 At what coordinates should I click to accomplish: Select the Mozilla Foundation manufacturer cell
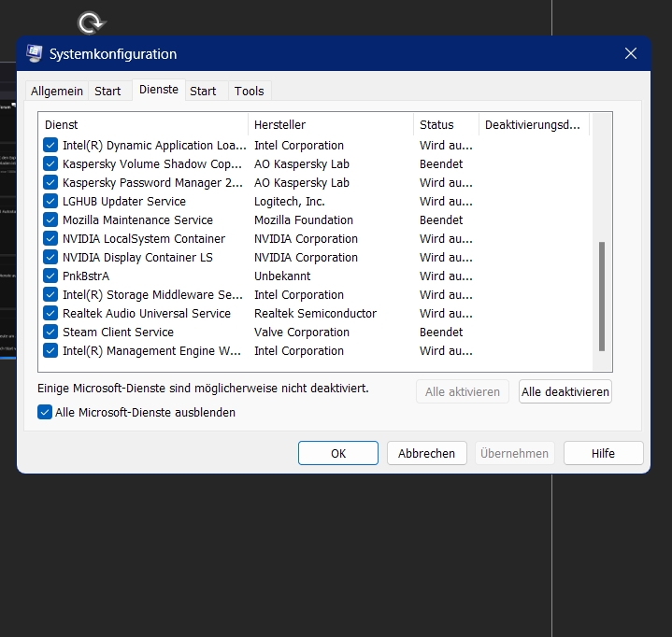tap(304, 219)
